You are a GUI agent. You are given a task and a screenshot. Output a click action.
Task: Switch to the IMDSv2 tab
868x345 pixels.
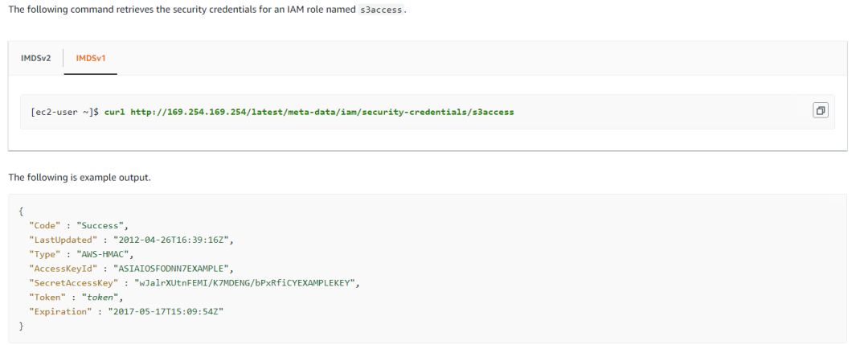(35, 58)
